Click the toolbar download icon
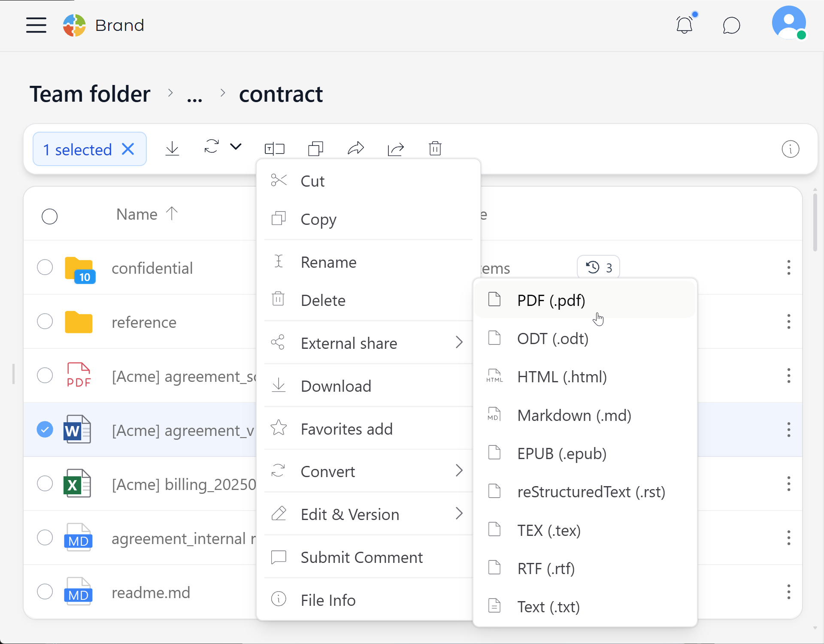Image resolution: width=824 pixels, height=644 pixels. coord(172,149)
